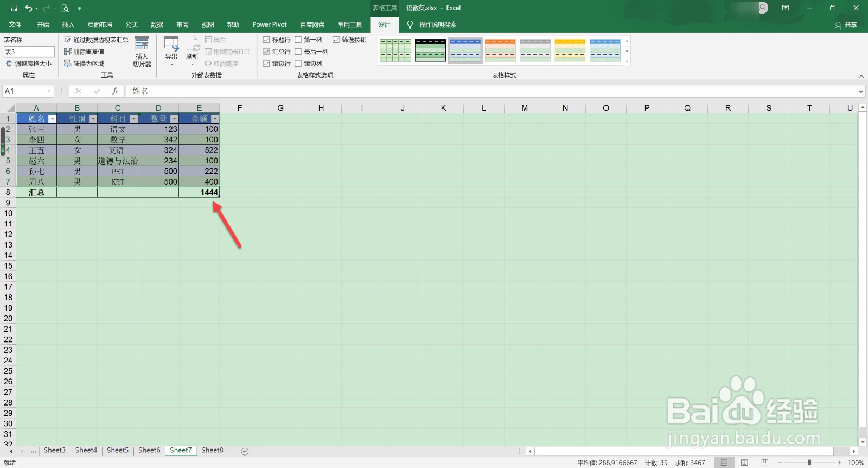Image resolution: width=868 pixels, height=468 pixels.
Task: Click the zoom out minus button
Action: click(780, 463)
